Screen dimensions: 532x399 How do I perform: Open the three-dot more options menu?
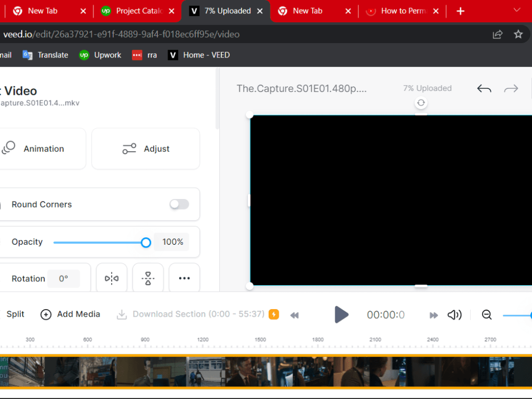pos(184,278)
